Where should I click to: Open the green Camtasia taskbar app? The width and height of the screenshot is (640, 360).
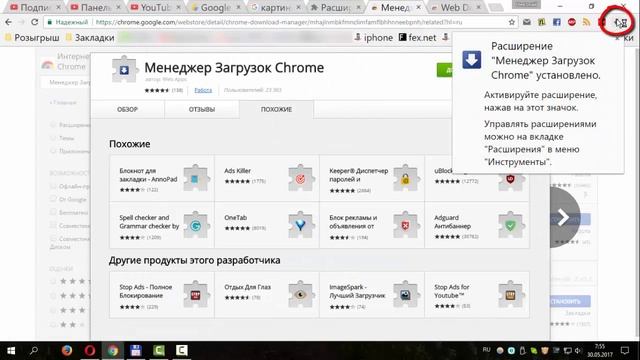tap(159, 350)
